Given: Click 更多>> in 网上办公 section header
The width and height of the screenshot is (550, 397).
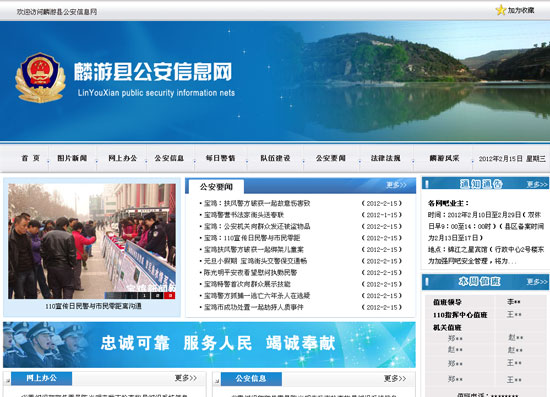Looking at the screenshot, I should click(x=186, y=378).
